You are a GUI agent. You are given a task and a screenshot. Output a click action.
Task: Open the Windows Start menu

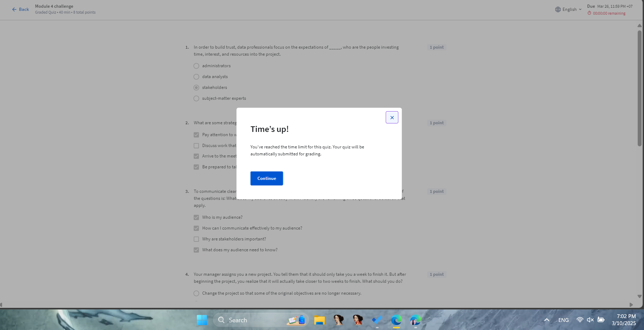[x=202, y=320]
